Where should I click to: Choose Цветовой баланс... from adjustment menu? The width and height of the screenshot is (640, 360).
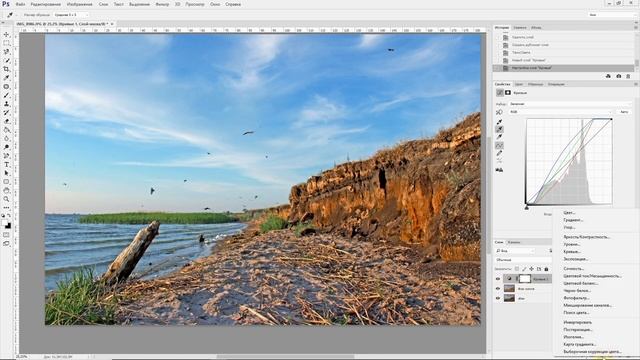581,283
